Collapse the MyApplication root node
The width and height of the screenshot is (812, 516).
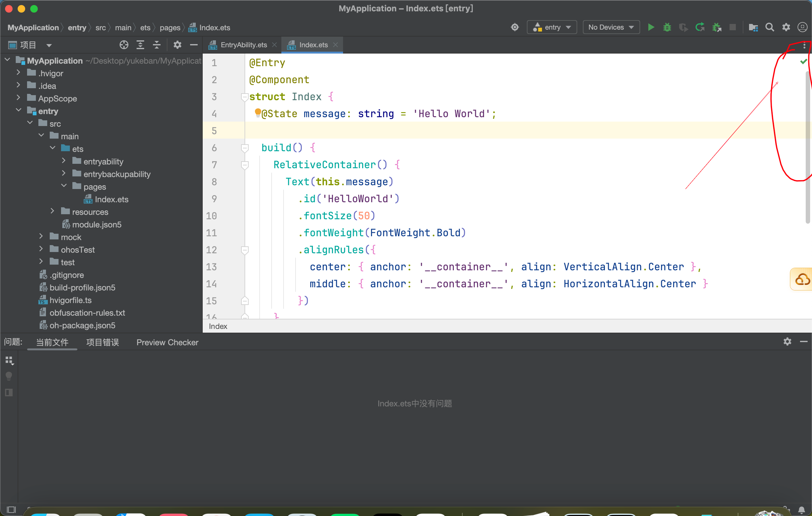8,60
